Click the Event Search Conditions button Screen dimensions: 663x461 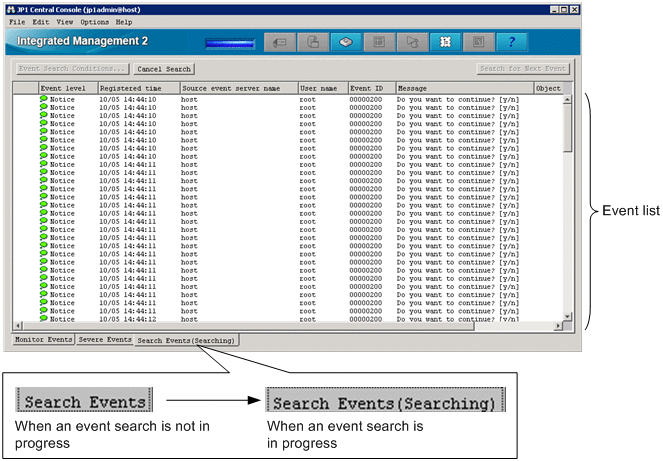point(72,69)
